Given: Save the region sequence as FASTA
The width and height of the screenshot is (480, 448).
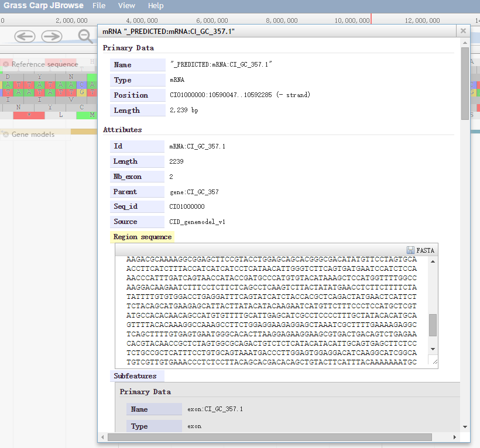Looking at the screenshot, I should [420, 250].
